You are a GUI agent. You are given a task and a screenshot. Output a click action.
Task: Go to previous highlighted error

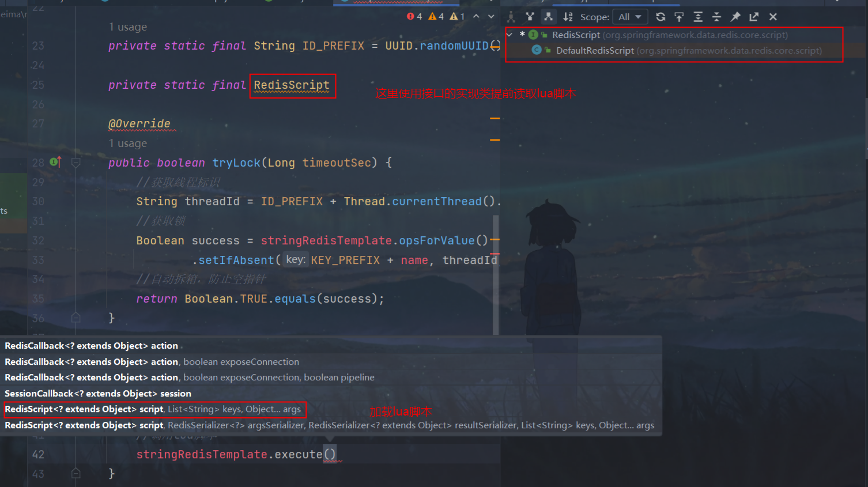(x=477, y=17)
